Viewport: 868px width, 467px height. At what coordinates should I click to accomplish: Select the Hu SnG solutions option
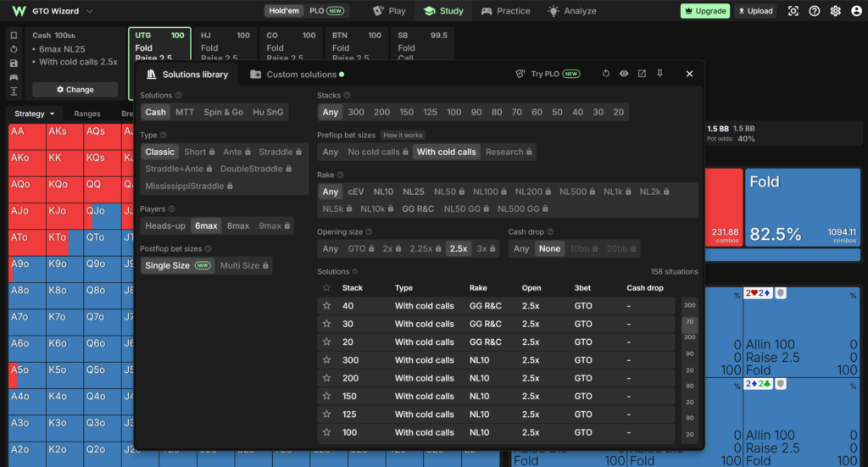268,113
